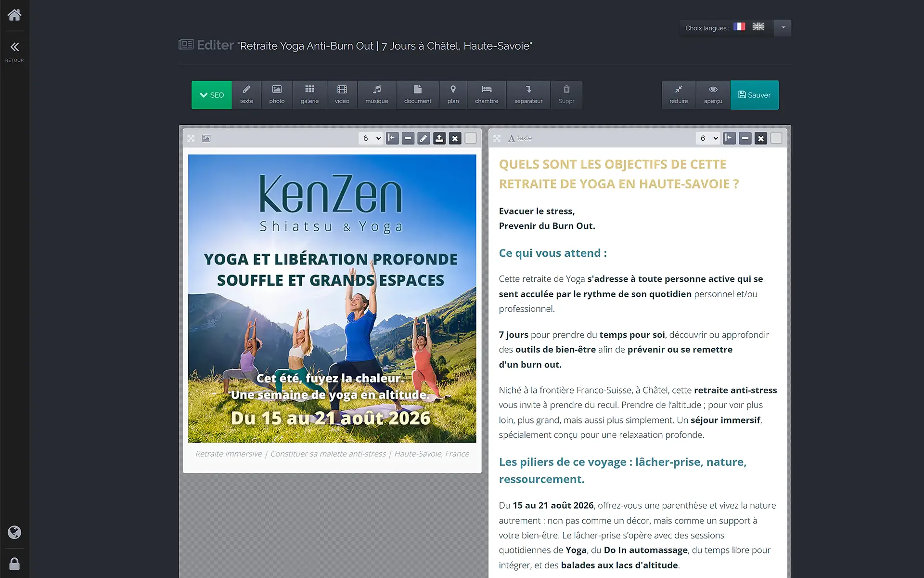Click the photo block align-left icon
The width and height of the screenshot is (924, 578).
tap(392, 138)
